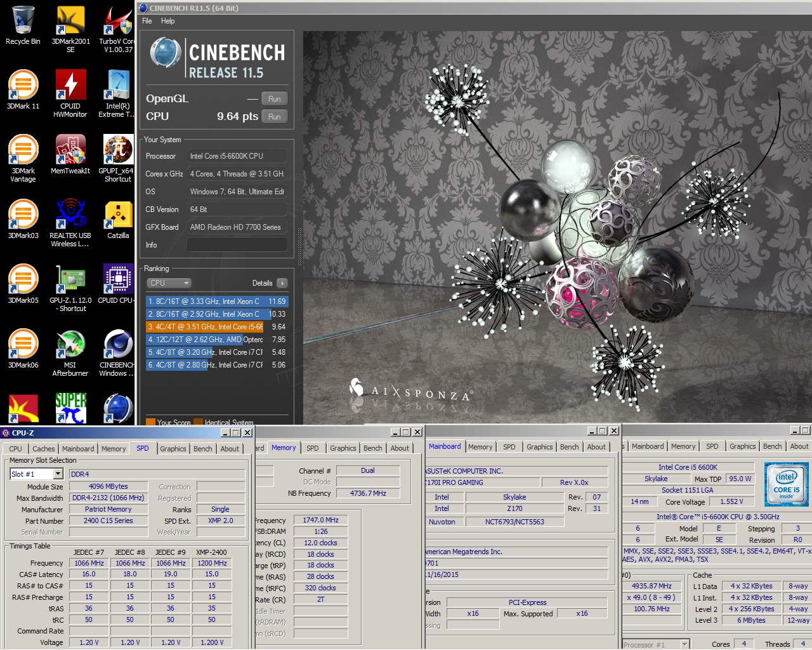Click the Intel Core i5 inside badge

786,484
